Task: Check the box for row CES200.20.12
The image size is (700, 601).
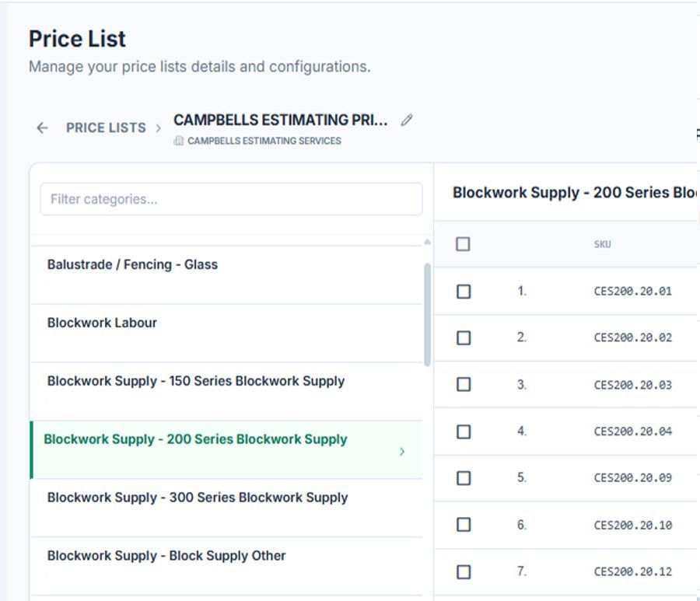Action: point(464,571)
